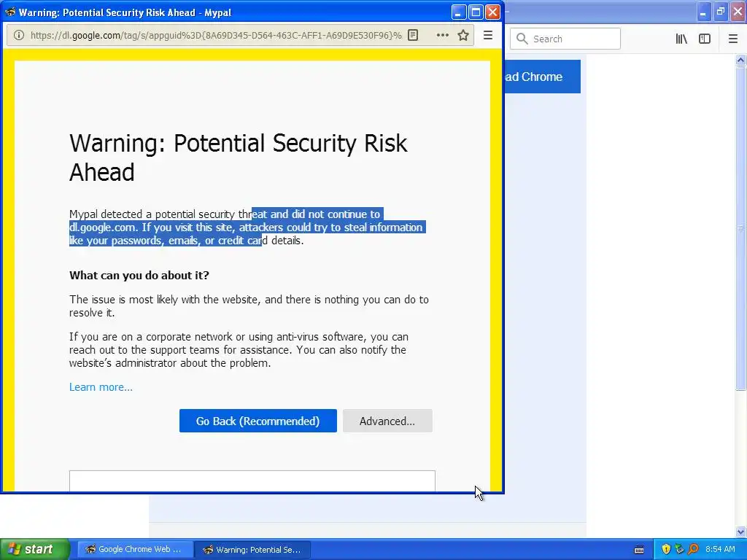Click the background page scrollbar down arrow
Image resolution: width=747 pixels, height=560 pixels.
(x=740, y=532)
